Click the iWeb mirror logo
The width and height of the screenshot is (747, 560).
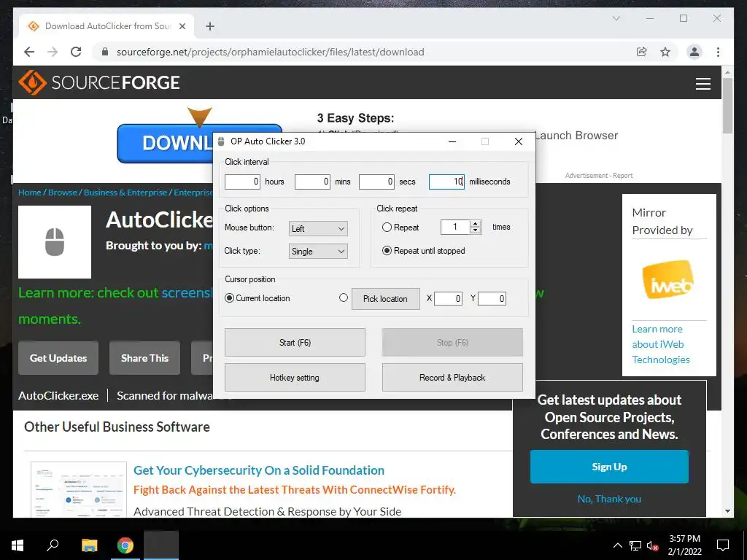668,279
